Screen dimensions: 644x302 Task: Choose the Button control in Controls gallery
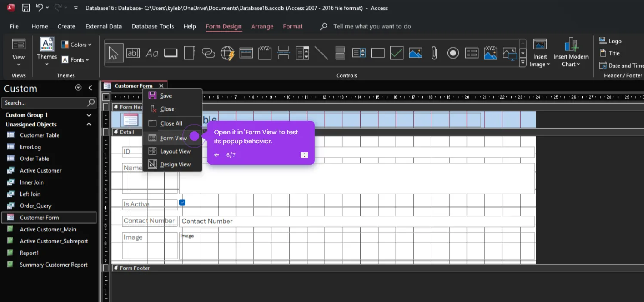171,53
